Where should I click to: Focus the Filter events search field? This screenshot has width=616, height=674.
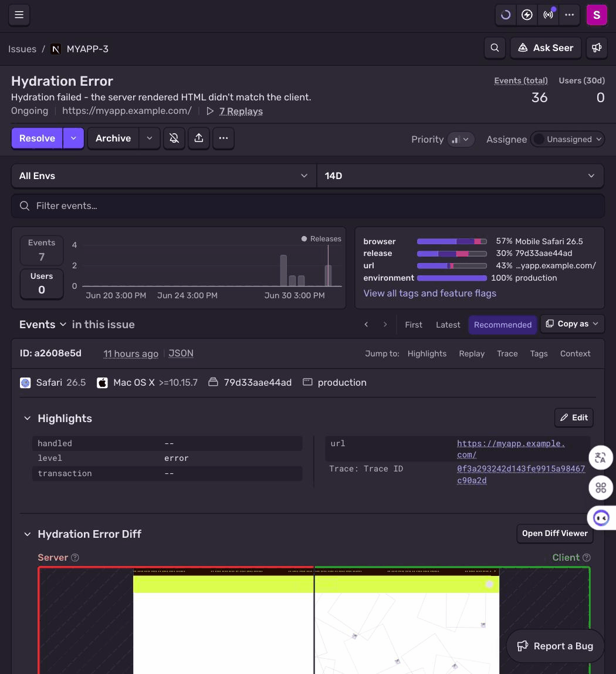pyautogui.click(x=308, y=206)
